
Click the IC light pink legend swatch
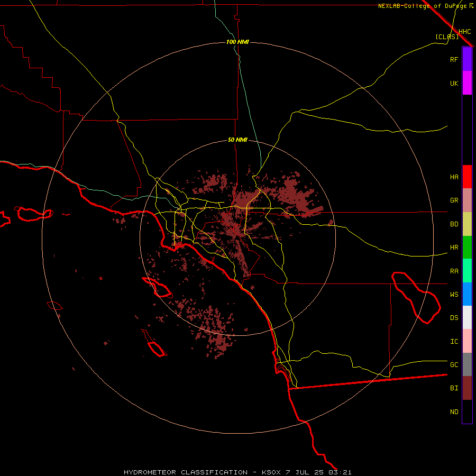(x=467, y=341)
